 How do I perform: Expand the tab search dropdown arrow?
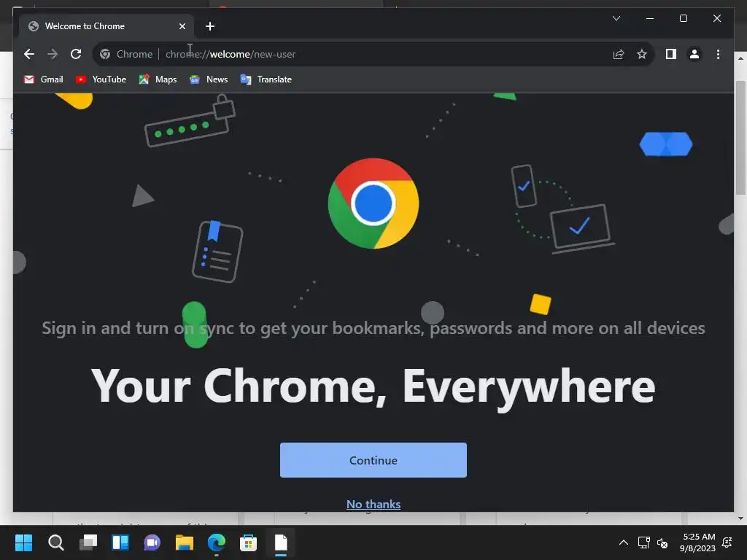pyautogui.click(x=616, y=18)
